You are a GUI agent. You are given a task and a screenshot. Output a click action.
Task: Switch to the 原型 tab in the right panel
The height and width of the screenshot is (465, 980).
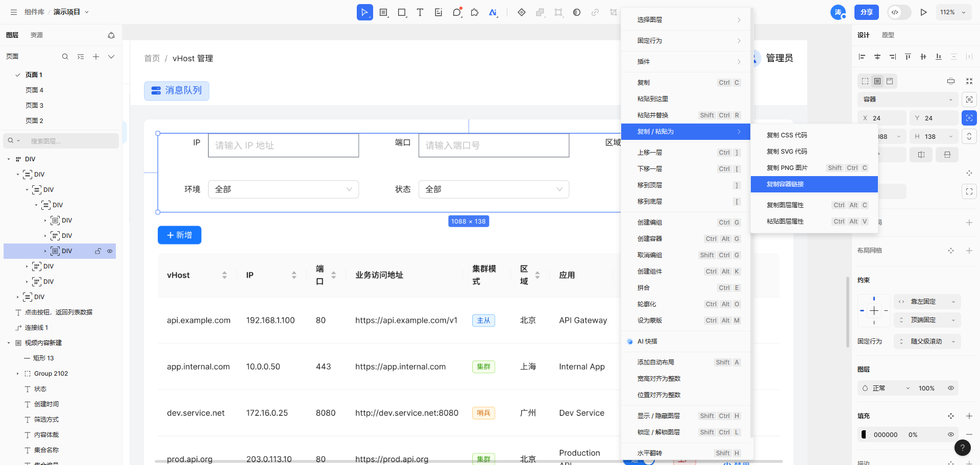coord(888,35)
